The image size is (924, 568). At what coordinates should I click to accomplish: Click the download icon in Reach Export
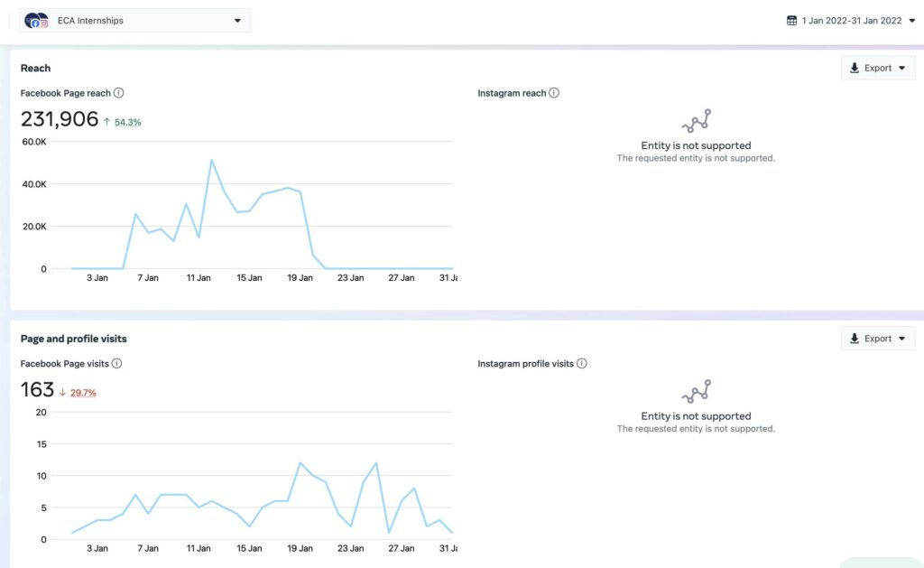click(x=855, y=68)
